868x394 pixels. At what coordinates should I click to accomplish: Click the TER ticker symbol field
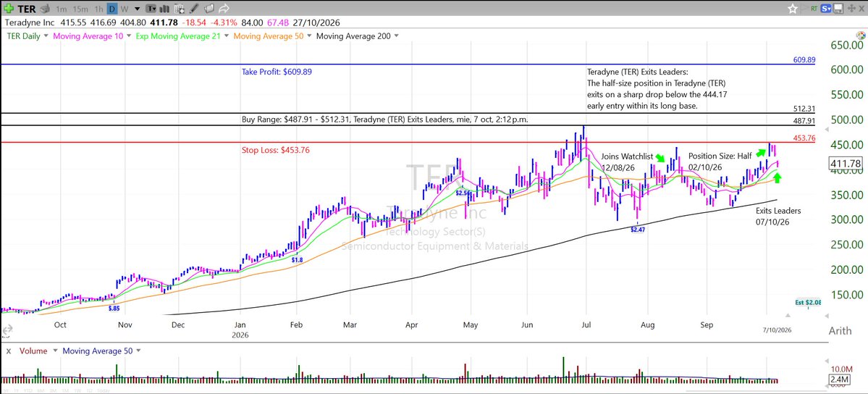pos(27,9)
